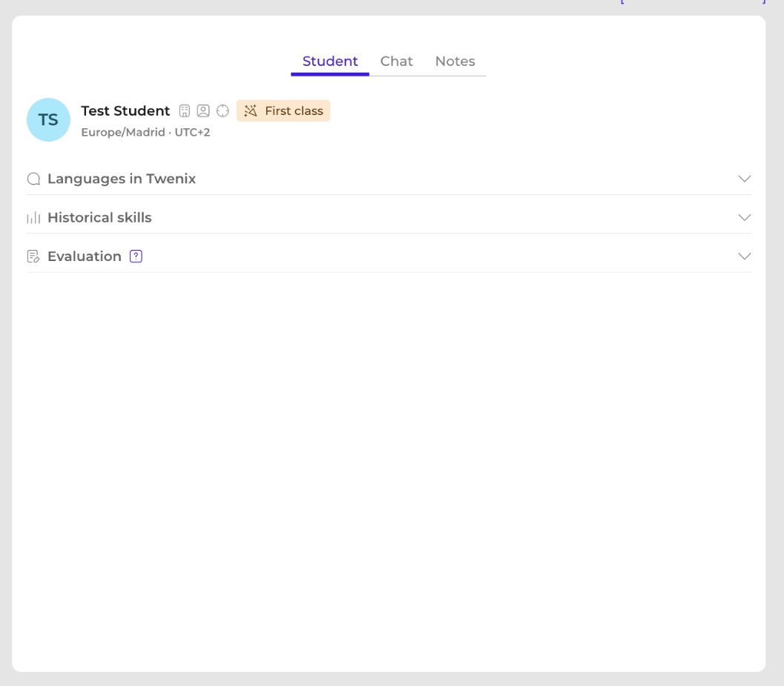Click the document edit icon beside Evaluation
The image size is (784, 686).
pos(33,257)
